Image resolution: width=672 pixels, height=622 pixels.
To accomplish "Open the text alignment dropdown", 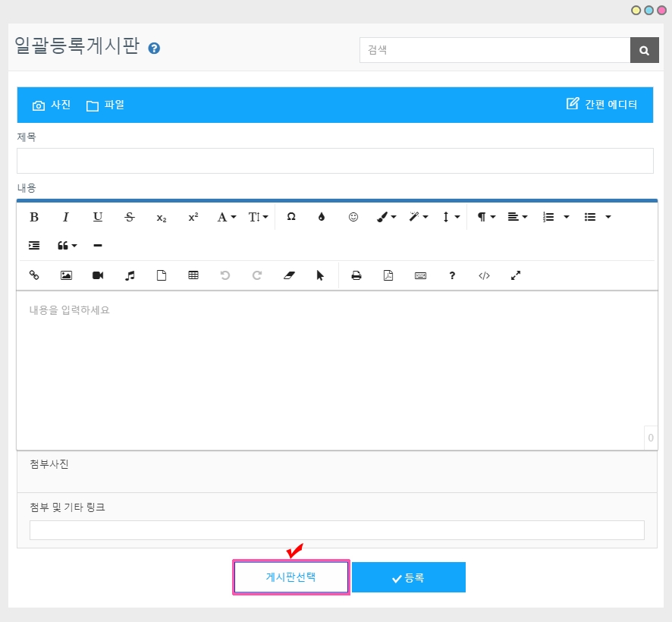I will pyautogui.click(x=517, y=217).
